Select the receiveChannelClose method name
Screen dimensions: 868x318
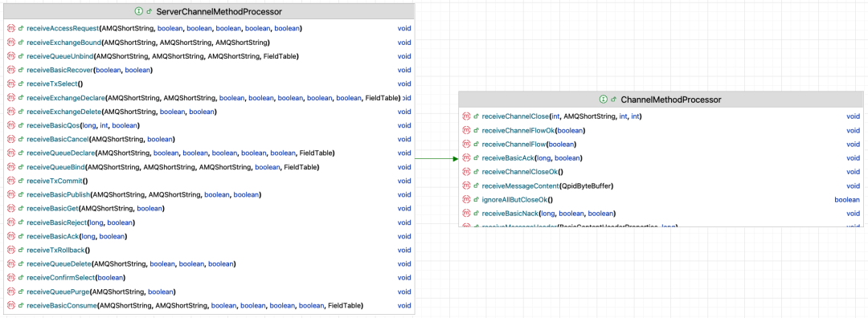point(515,116)
